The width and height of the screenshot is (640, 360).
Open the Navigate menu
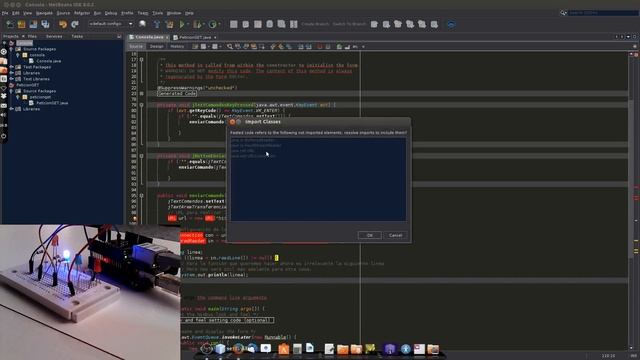click(44, 13)
